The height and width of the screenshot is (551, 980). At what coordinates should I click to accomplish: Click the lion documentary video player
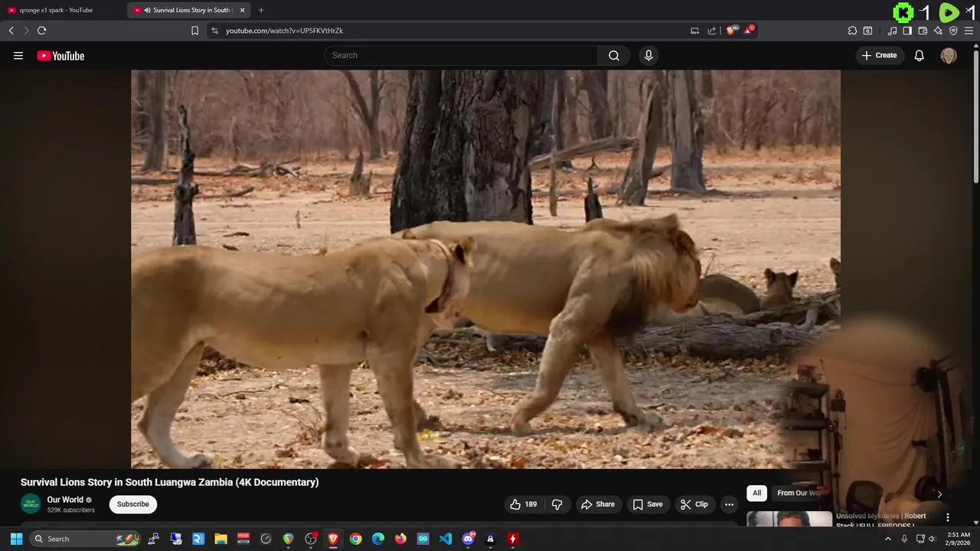point(485,269)
